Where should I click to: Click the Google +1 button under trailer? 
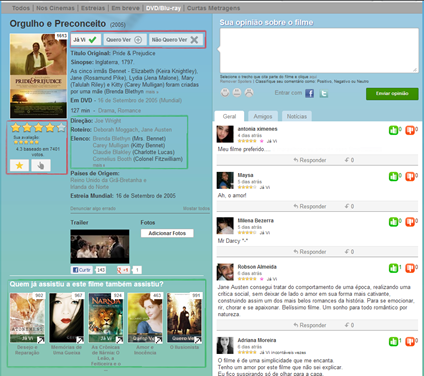[123, 270]
